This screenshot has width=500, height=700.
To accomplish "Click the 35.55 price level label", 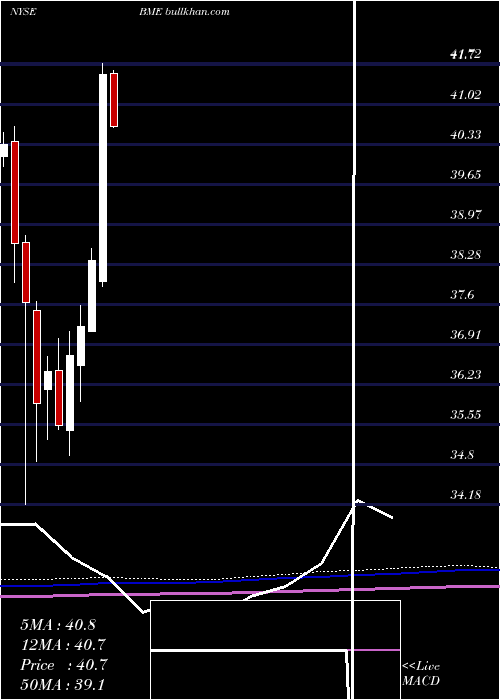I will pyautogui.click(x=466, y=415).
